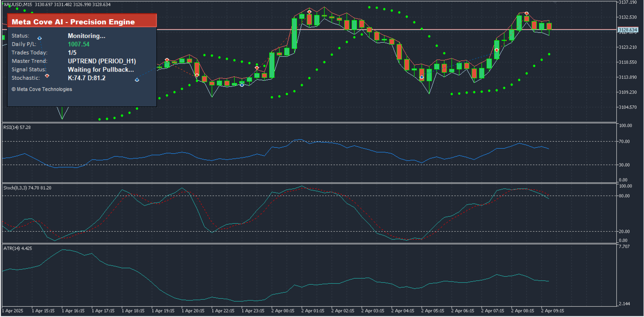Click the 3123.210 price scale label

tap(628, 47)
